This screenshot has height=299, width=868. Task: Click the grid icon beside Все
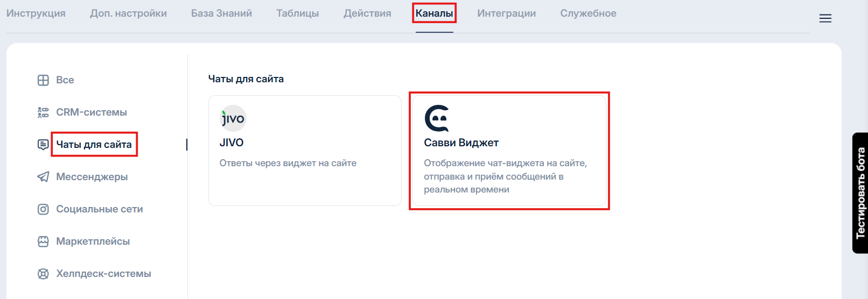43,80
